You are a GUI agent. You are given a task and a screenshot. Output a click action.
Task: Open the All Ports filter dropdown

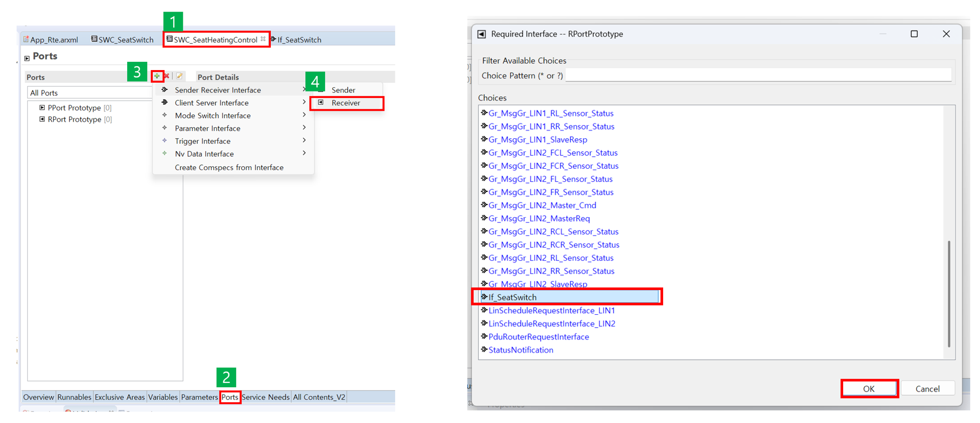pyautogui.click(x=89, y=93)
